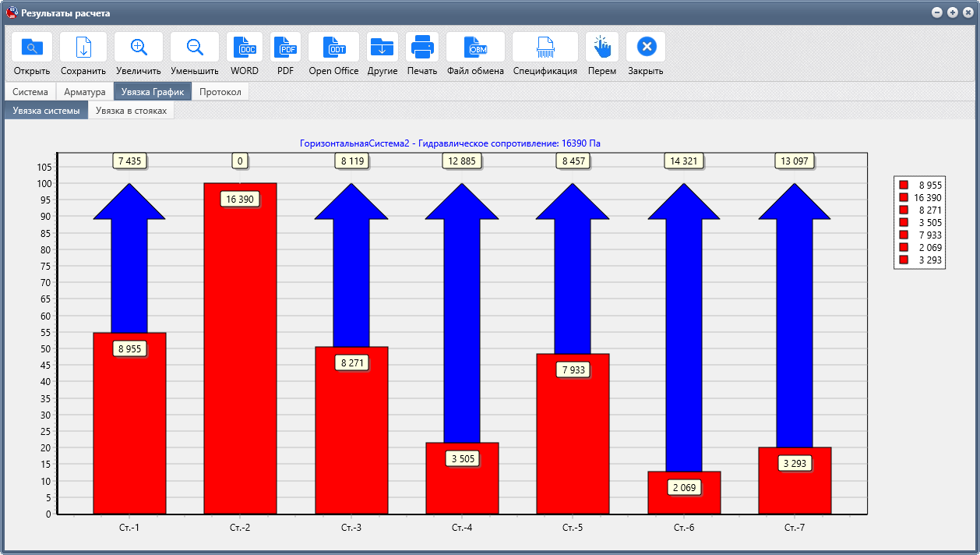Select the Увязка в стояках subtab
Screen dimensions: 980x555
(x=131, y=111)
